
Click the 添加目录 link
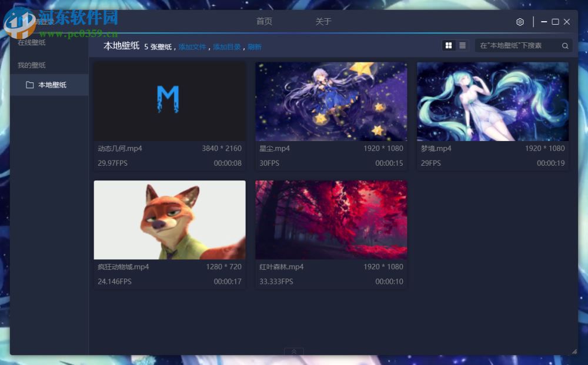click(x=227, y=47)
